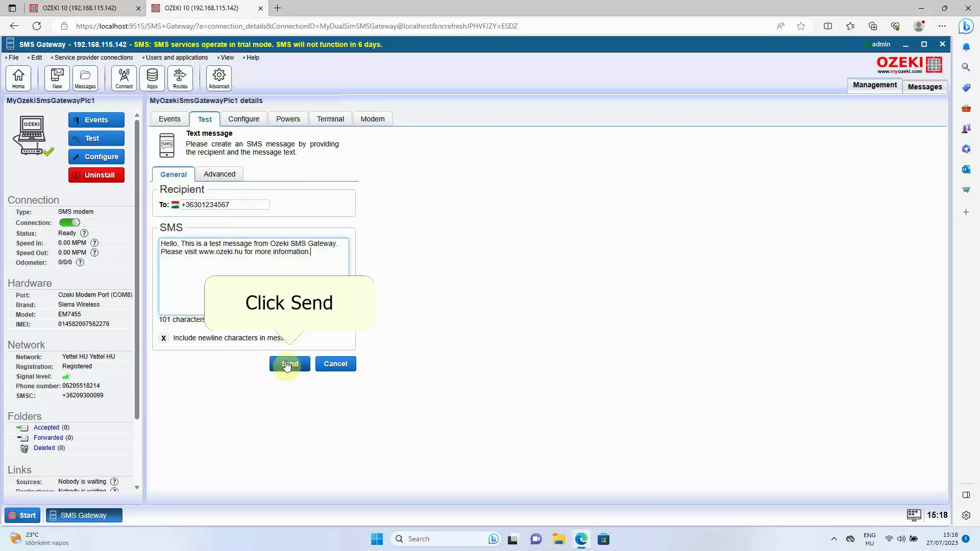980x551 pixels.
Task: Click the Accepted folder link
Action: tap(46, 427)
